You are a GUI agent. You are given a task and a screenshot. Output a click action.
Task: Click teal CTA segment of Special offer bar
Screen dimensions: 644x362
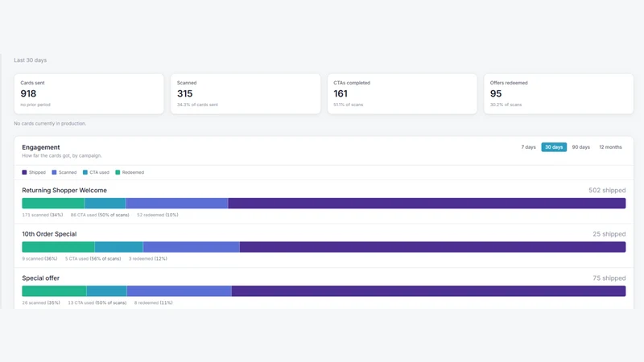106,291
